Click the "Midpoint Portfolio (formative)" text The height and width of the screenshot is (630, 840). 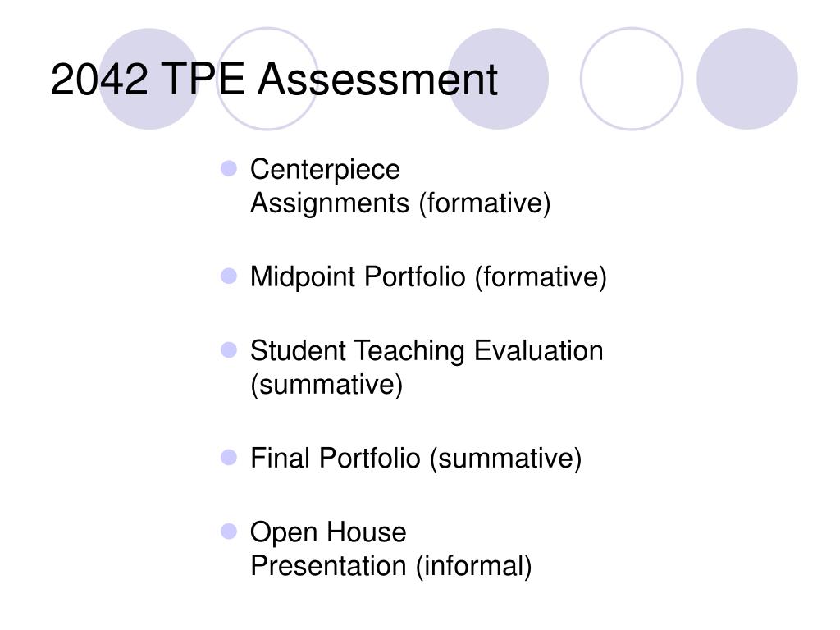428,277
